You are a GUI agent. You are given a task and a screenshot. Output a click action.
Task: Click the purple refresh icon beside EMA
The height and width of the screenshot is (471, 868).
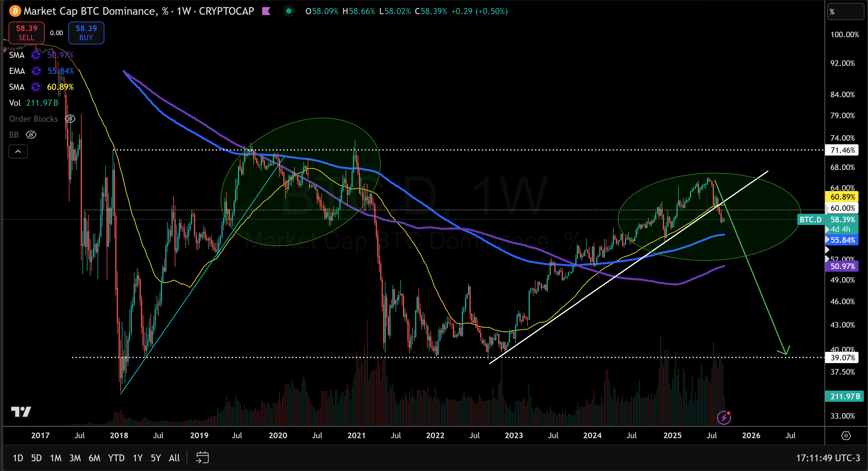[36, 71]
